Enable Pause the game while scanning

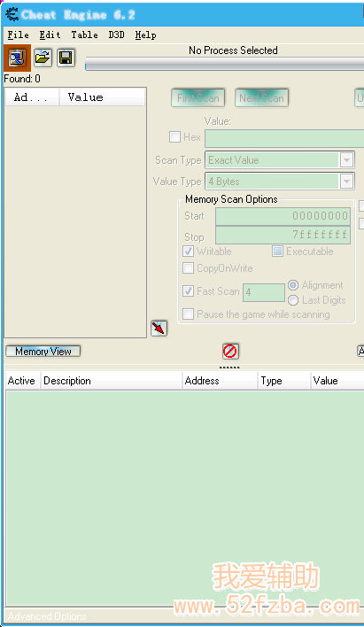tap(188, 313)
